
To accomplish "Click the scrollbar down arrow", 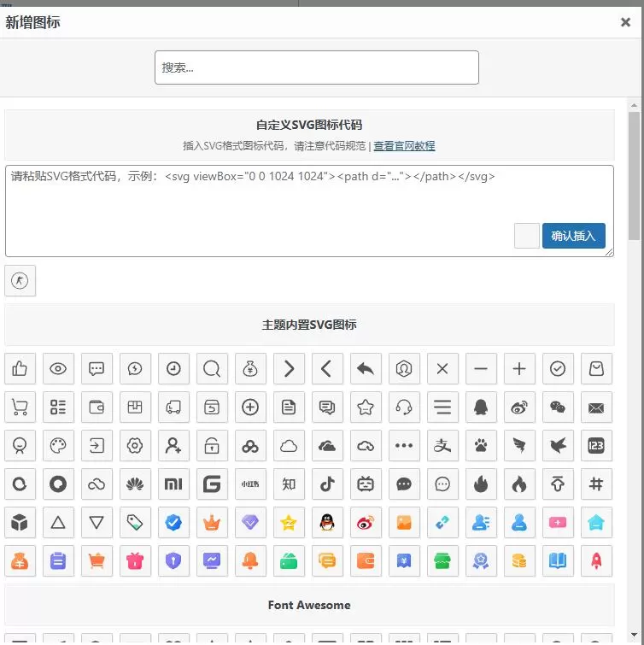I will (634, 635).
